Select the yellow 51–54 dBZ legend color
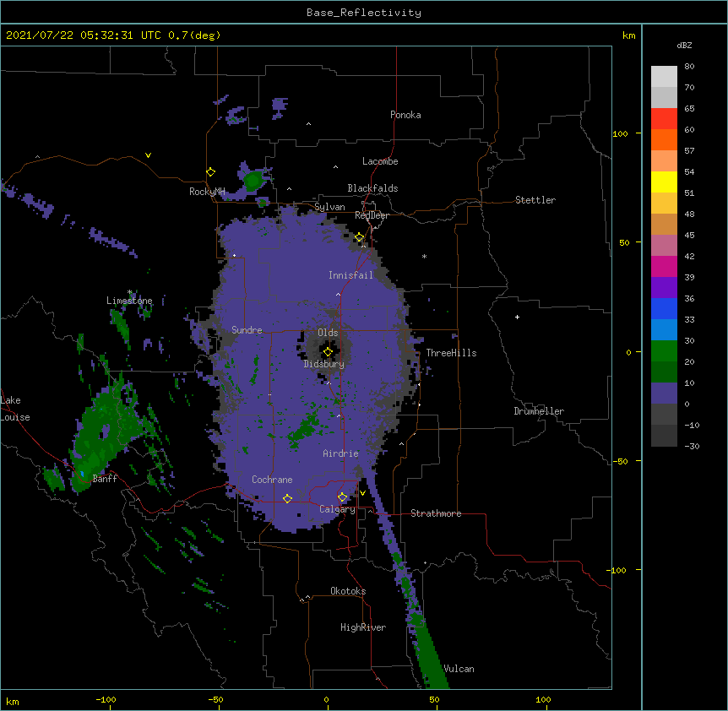The height and width of the screenshot is (711, 728). click(664, 182)
